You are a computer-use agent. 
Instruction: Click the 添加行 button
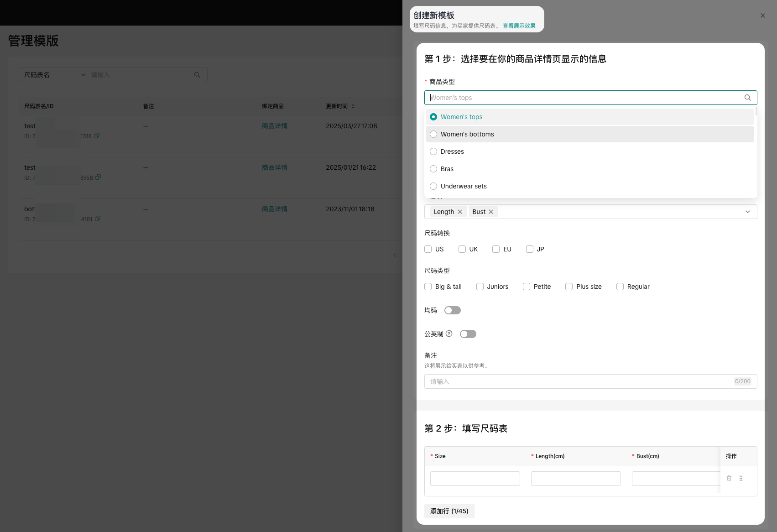coord(449,511)
